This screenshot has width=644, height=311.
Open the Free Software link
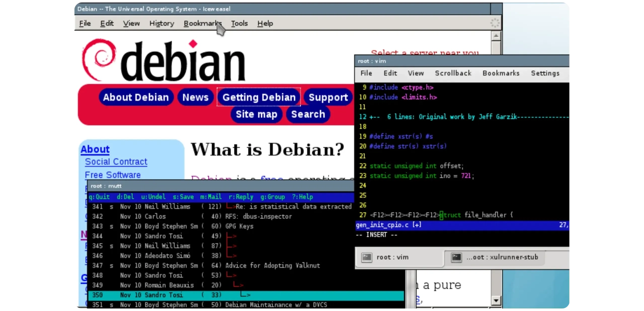113,175
